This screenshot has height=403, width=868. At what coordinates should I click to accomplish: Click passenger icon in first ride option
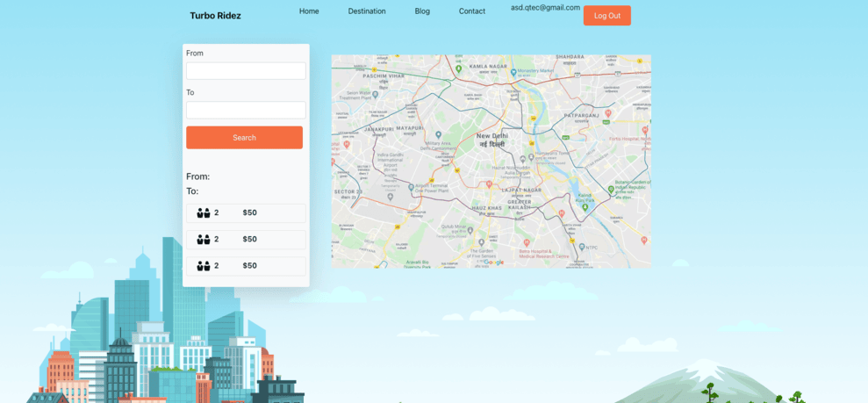tap(203, 212)
